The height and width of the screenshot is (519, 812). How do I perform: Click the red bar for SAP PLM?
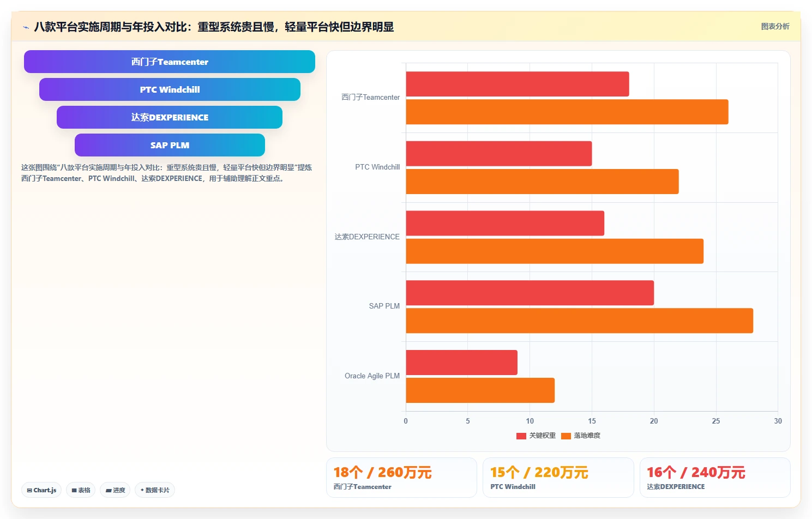pyautogui.click(x=530, y=293)
